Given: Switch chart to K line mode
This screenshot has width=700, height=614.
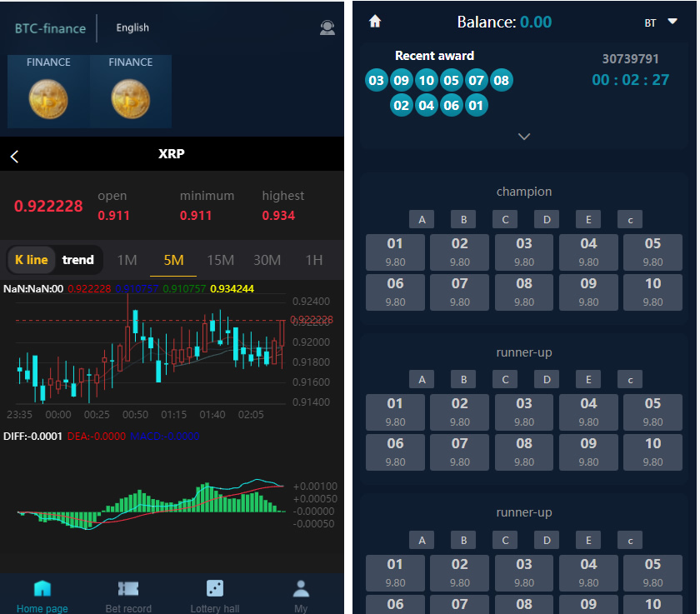Looking at the screenshot, I should click(32, 260).
